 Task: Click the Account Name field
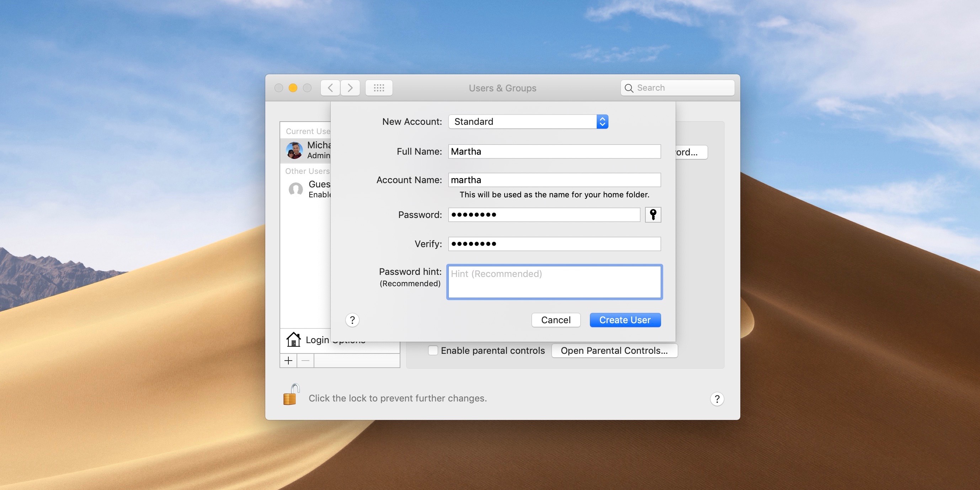(554, 180)
